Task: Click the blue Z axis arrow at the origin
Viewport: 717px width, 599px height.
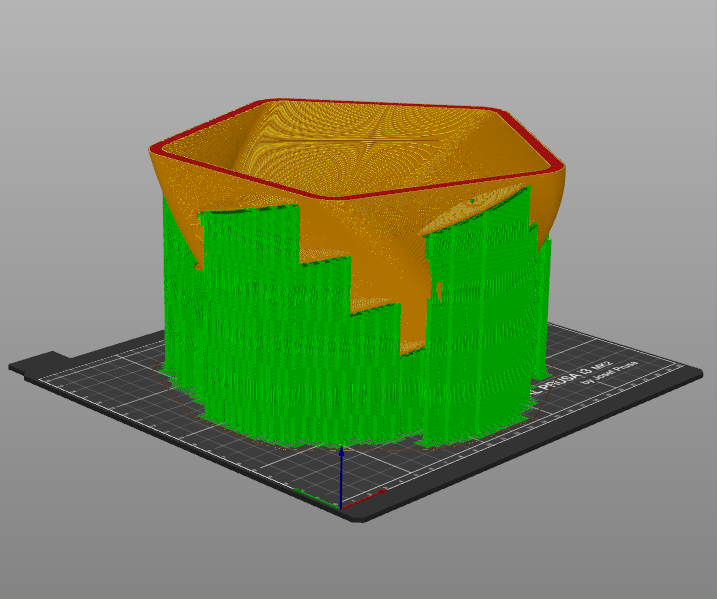Action: 341,477
